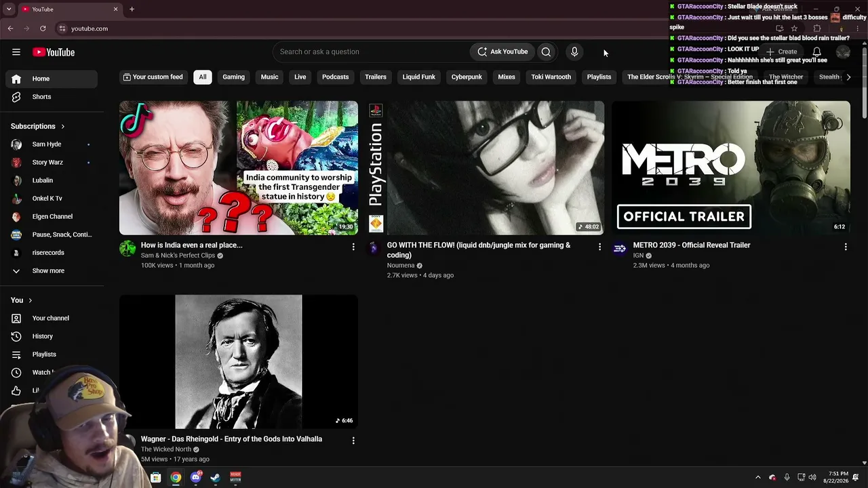Open the YouTube hamburger guide menu

point(16,52)
